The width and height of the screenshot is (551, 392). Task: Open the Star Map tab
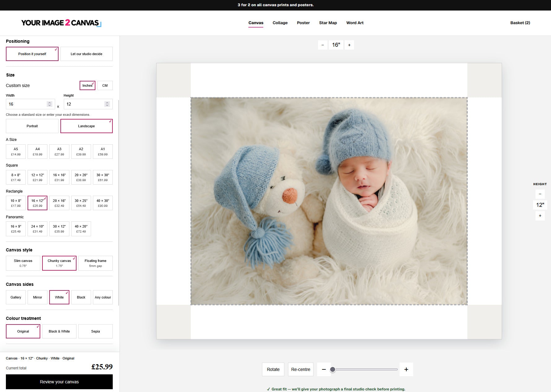[328, 23]
